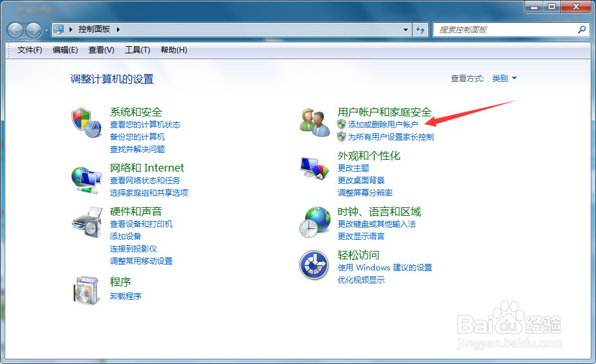Click shield icon beside 为所有用户设置家长控制

[x=342, y=136]
